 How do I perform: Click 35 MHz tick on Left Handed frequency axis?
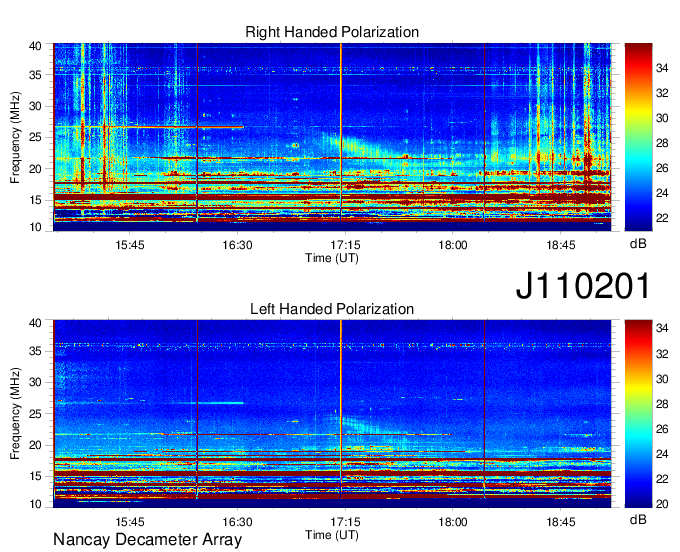(35, 351)
